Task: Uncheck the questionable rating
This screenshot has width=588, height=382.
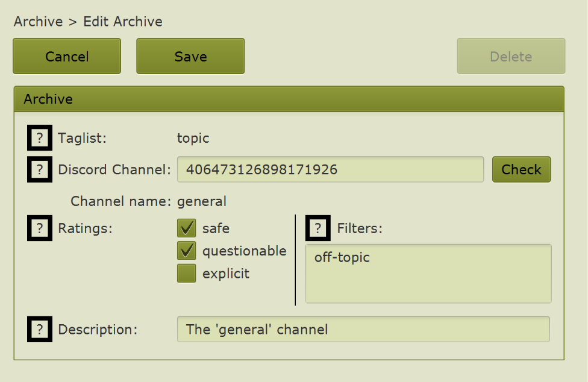Action: (x=186, y=251)
